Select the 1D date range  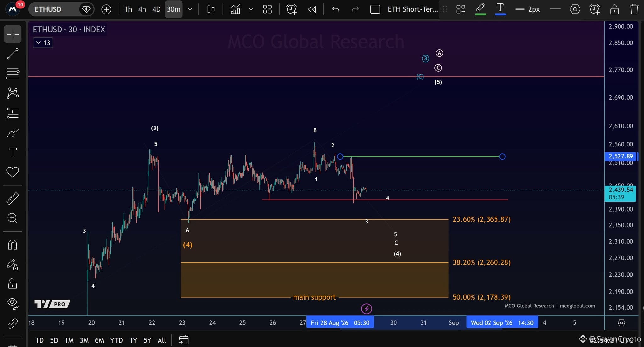tap(40, 340)
